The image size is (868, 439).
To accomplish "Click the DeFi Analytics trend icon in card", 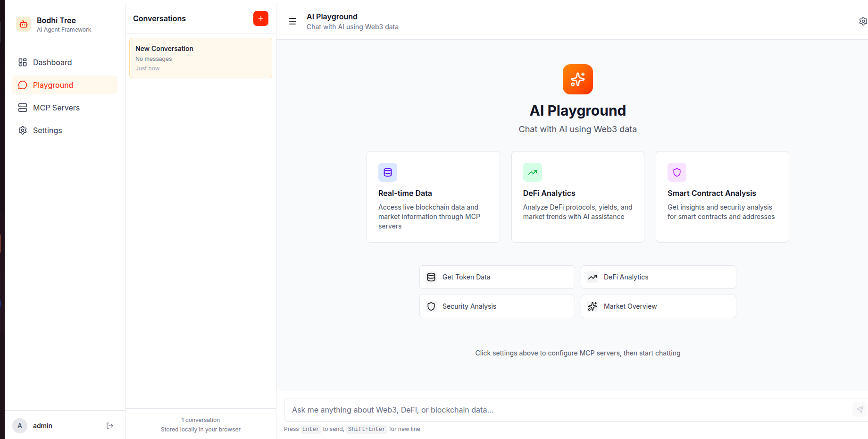I will click(533, 172).
